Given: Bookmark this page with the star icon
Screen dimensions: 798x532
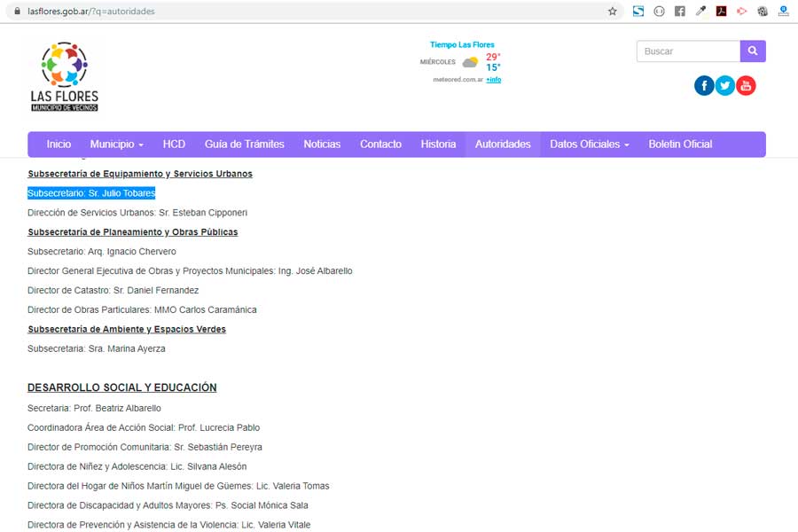Looking at the screenshot, I should point(612,12).
